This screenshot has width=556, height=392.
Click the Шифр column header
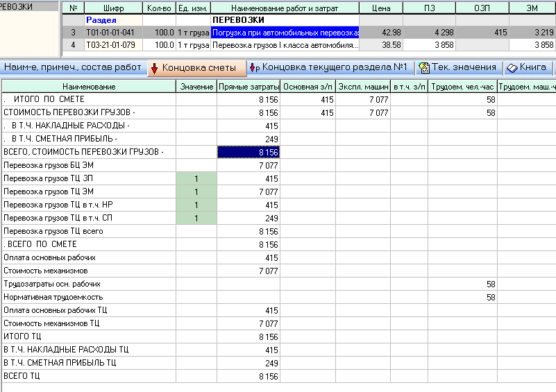click(114, 8)
